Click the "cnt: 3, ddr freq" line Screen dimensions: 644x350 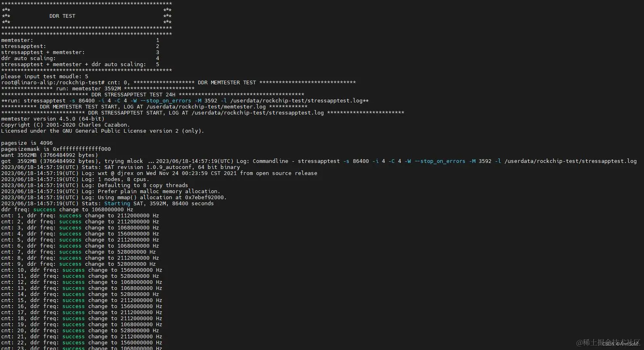[80, 228]
